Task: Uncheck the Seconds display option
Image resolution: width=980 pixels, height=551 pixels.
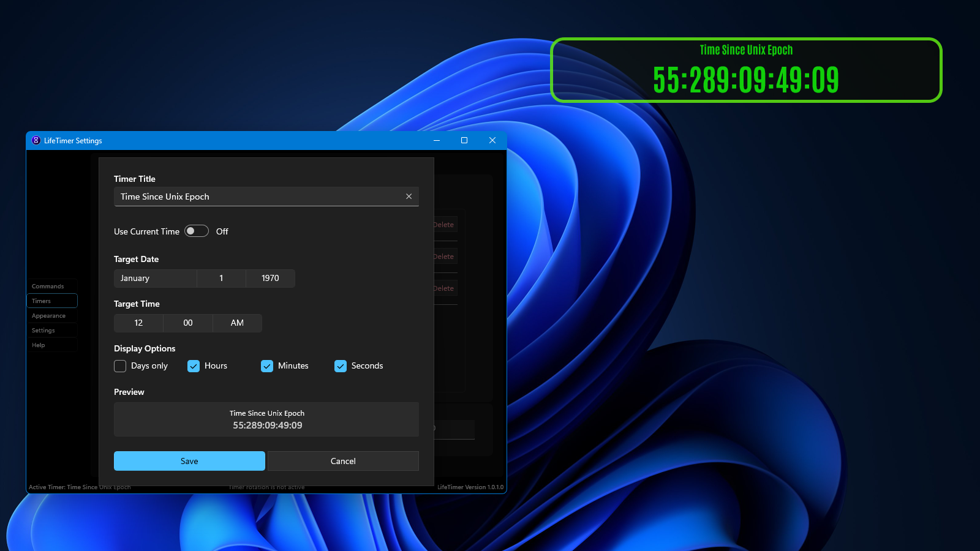Action: coord(341,365)
